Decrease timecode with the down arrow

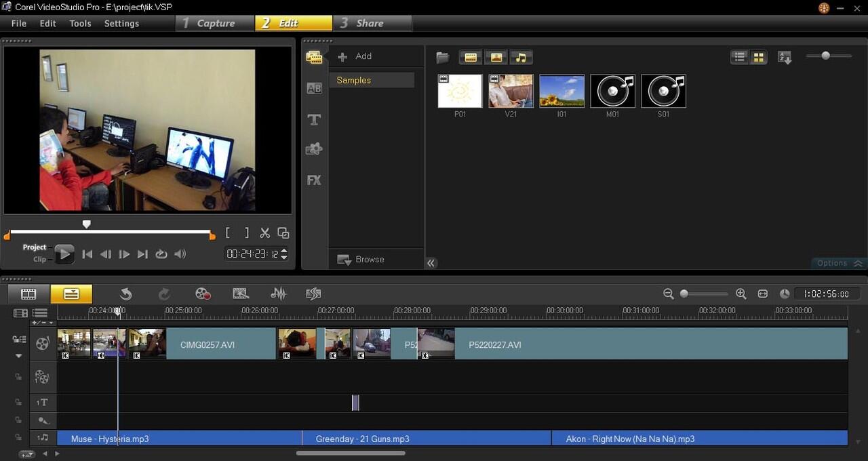(x=284, y=257)
